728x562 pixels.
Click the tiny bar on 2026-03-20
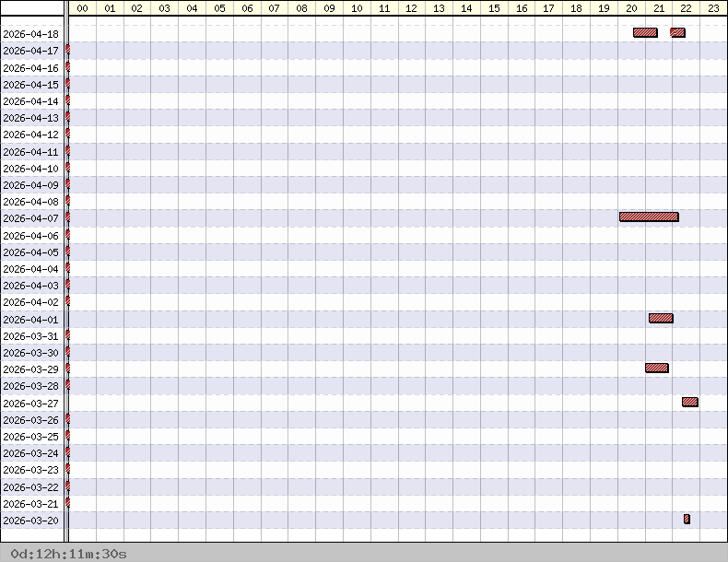click(687, 519)
